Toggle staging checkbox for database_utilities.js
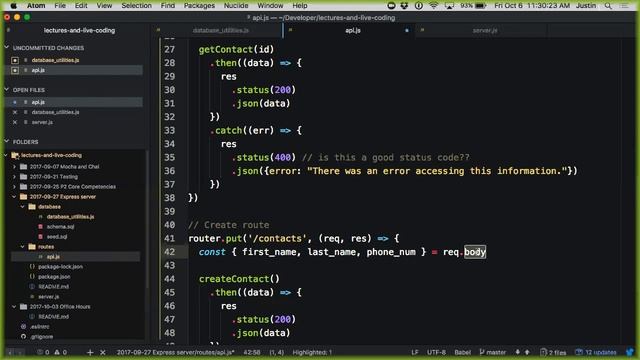Screen dimensions: 640x360 15,60
